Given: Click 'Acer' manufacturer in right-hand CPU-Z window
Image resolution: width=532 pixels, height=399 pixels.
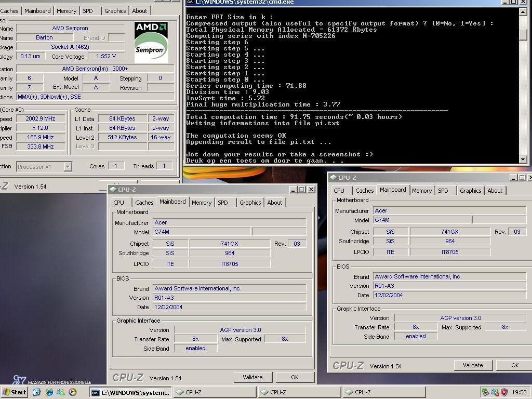Looking at the screenshot, I should pyautogui.click(x=449, y=210).
